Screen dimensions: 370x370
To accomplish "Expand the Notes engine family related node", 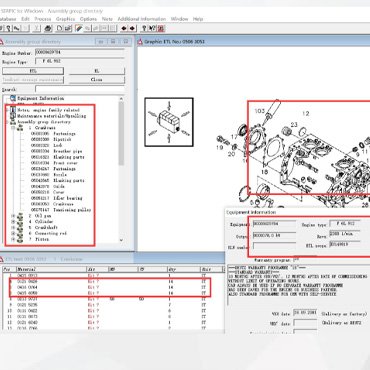I will point(7,110).
